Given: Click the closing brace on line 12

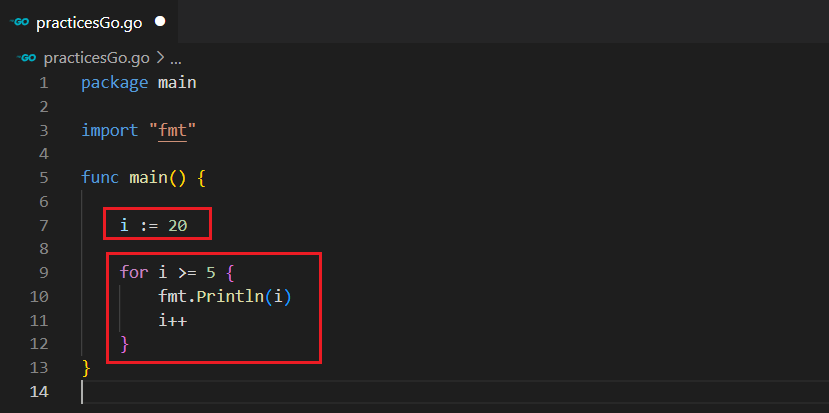Looking at the screenshot, I should (125, 344).
